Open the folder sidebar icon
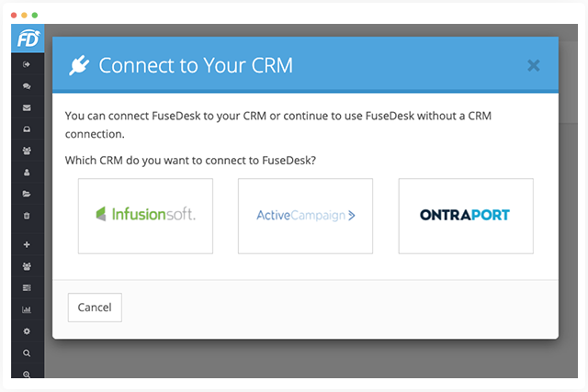This screenshot has width=588, height=392. pyautogui.click(x=27, y=194)
